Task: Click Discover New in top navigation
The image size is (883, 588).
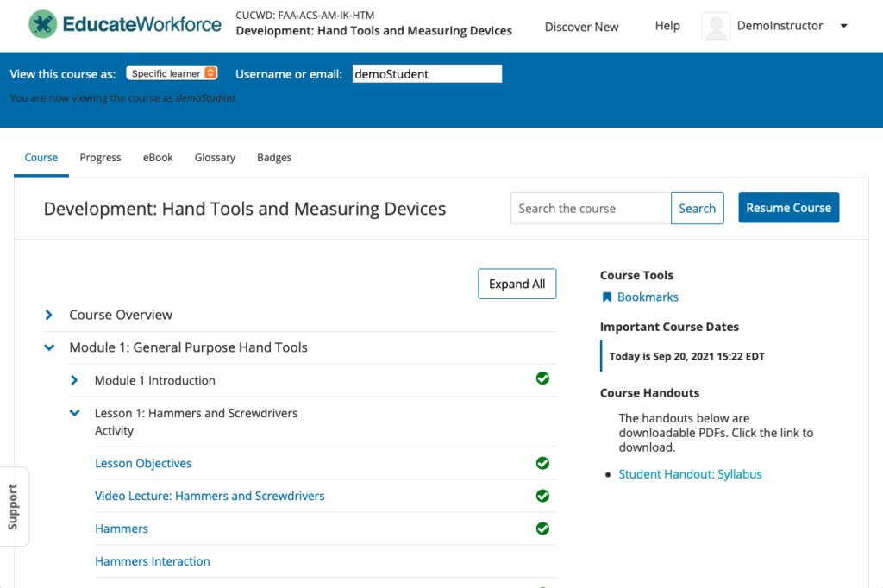Action: click(581, 27)
